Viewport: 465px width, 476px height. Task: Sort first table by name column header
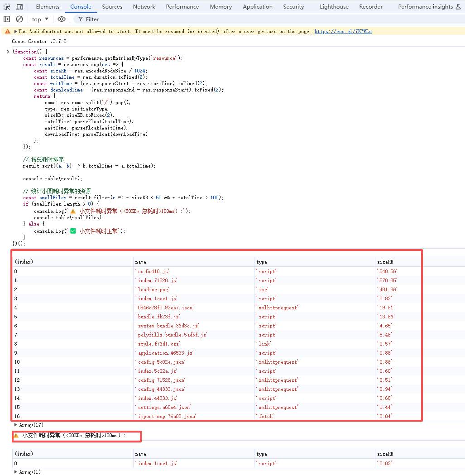pyautogui.click(x=141, y=262)
